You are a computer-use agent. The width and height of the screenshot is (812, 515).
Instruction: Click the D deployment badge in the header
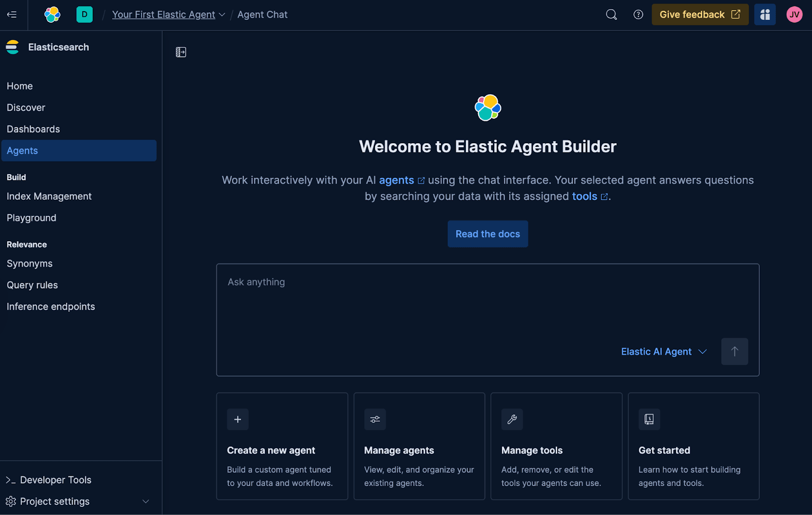[84, 14]
